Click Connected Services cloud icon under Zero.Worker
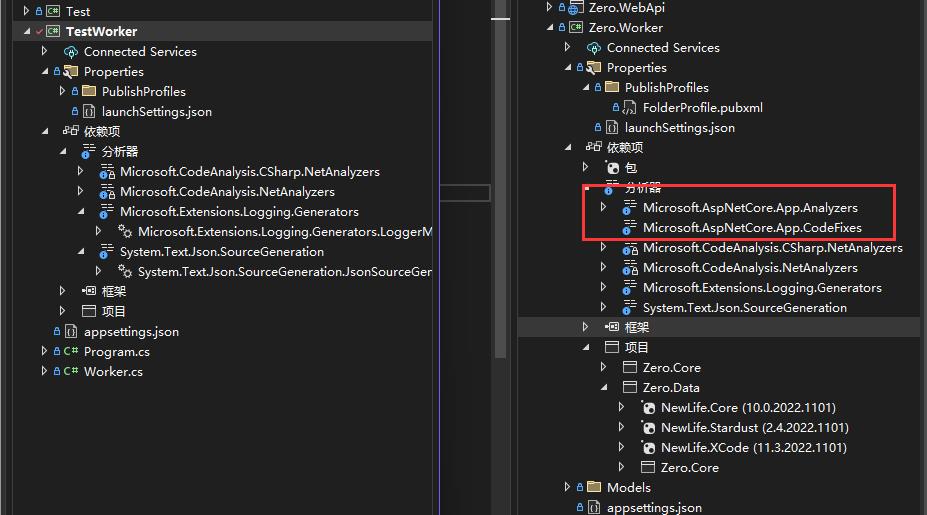The height and width of the screenshot is (515, 927). tap(594, 48)
